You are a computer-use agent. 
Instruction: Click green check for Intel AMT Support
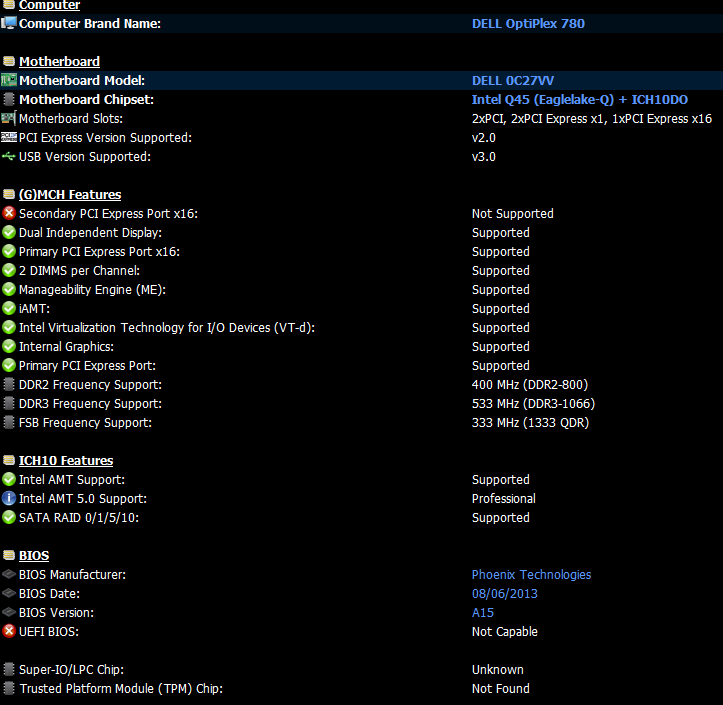click(9, 480)
